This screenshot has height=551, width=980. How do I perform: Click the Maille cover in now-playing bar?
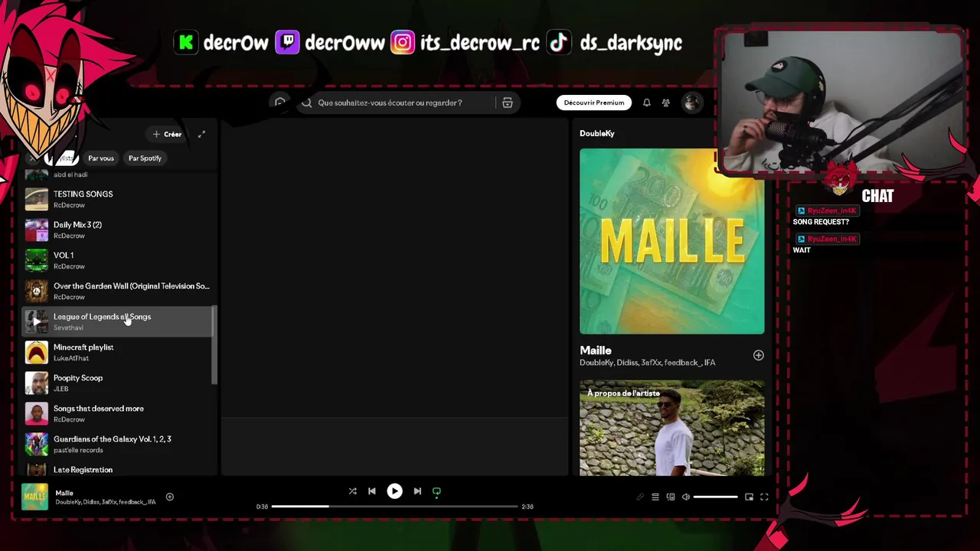[34, 497]
